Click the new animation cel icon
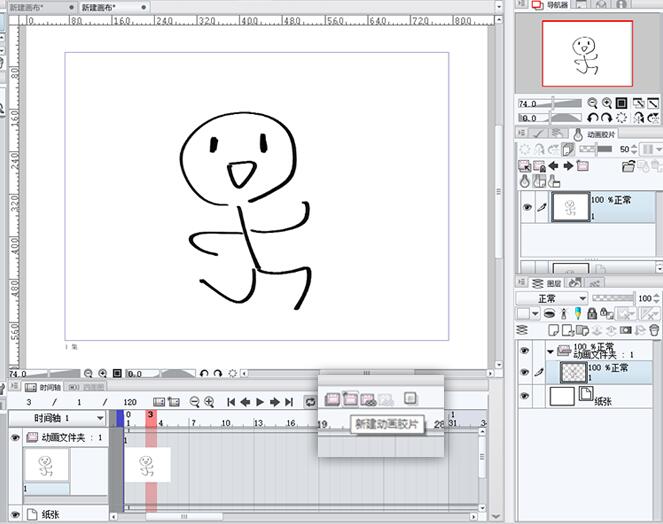Screen dimensions: 663x524 [350, 399]
